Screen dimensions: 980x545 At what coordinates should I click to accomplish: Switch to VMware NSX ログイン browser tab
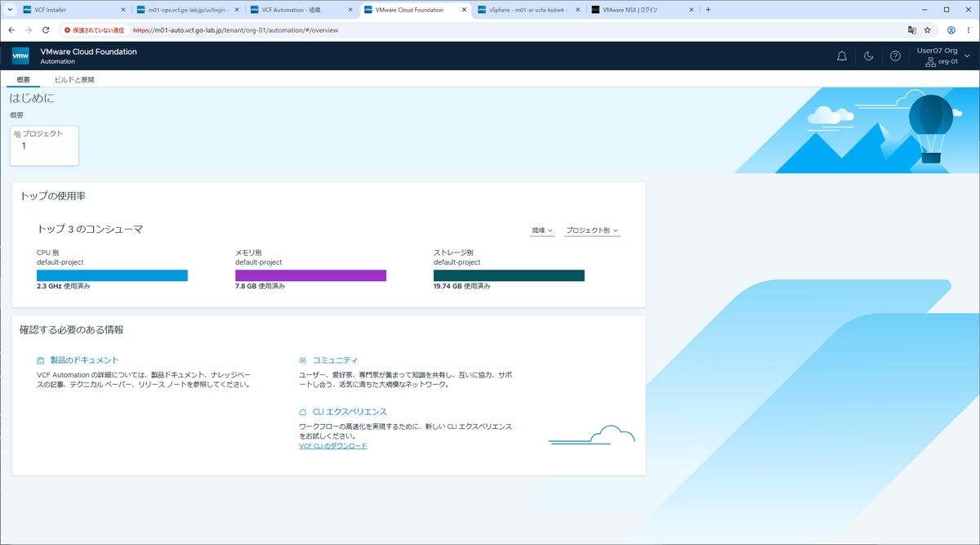click(641, 10)
